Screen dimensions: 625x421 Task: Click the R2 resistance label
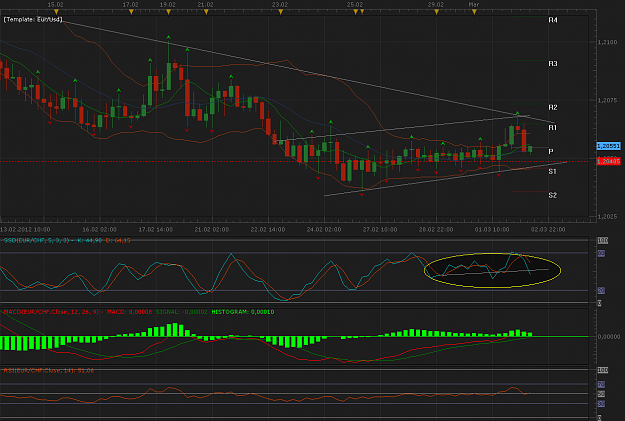552,108
